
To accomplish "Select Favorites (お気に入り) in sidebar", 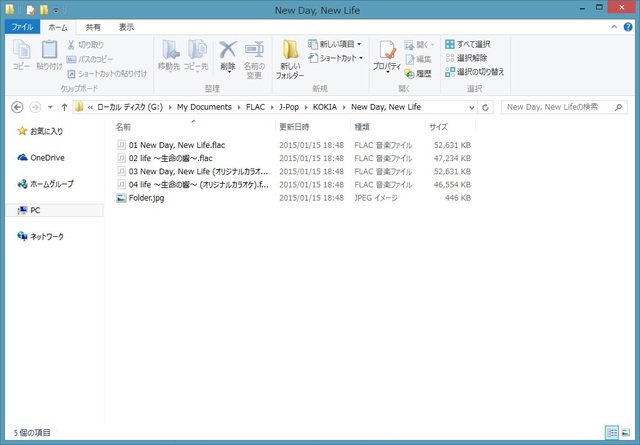I will click(x=46, y=130).
